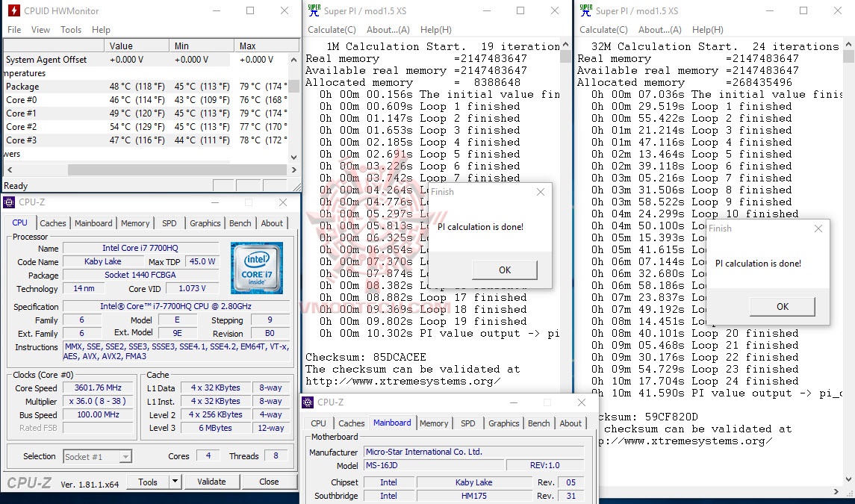Screen dimensions: 855x504
Task: Open the File menu in HWMonitor
Action: [x=14, y=29]
